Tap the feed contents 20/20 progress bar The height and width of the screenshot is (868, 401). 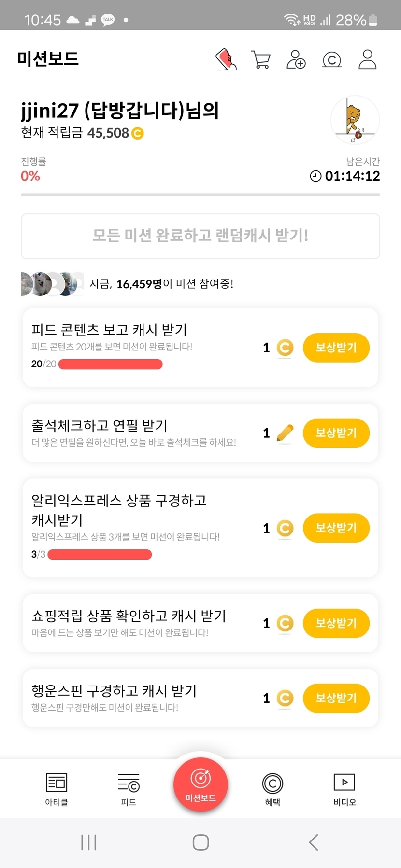(110, 364)
